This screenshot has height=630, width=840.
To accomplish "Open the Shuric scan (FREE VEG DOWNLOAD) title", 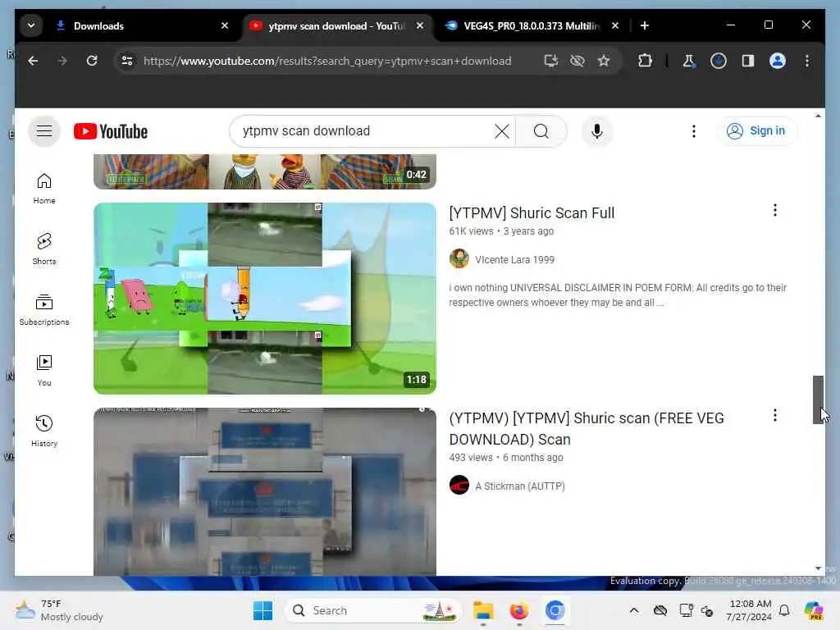I will click(x=586, y=428).
